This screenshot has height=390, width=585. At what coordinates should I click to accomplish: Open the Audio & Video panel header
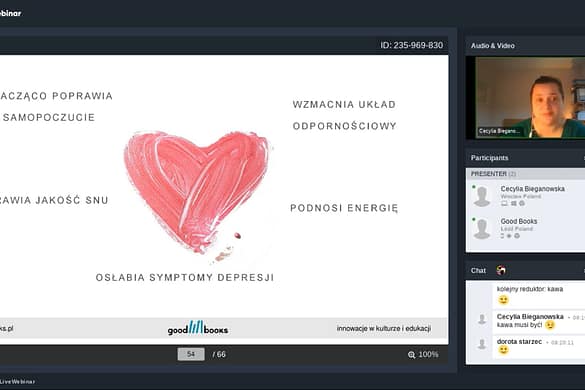pyautogui.click(x=525, y=46)
